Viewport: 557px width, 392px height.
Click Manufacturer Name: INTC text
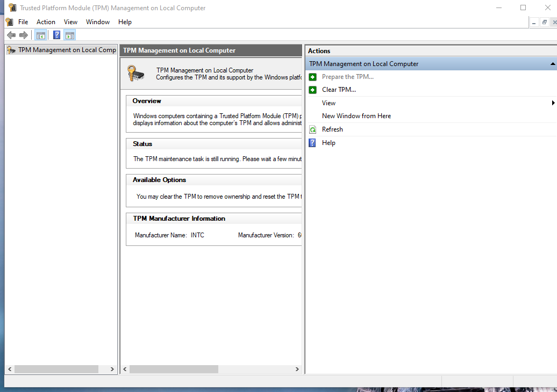(169, 235)
